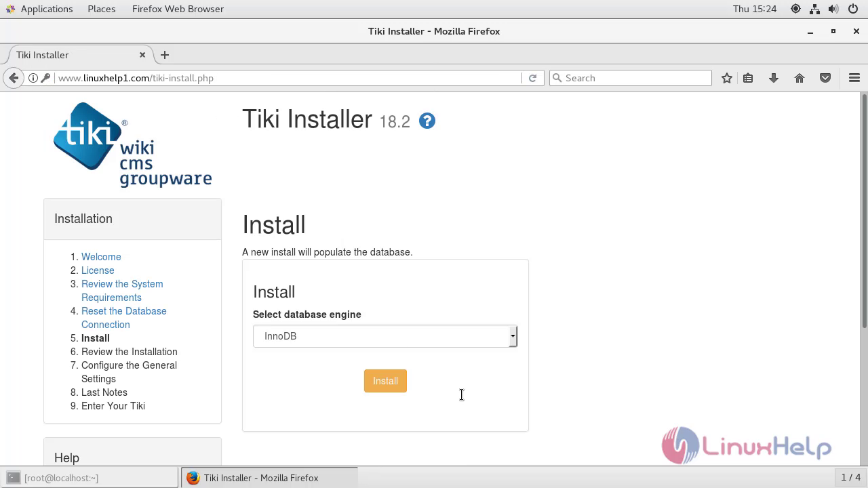The image size is (868, 488).
Task: Click the "Select database engine" label
Action: point(307,314)
